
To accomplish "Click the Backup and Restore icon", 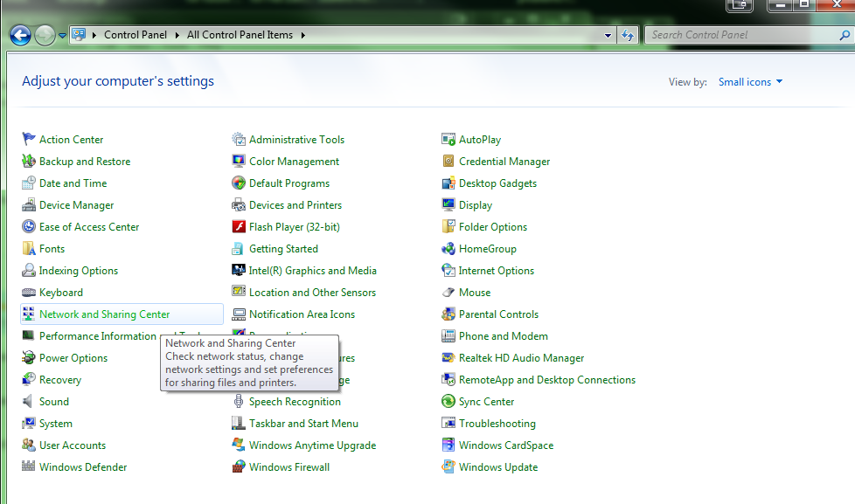I will (28, 161).
